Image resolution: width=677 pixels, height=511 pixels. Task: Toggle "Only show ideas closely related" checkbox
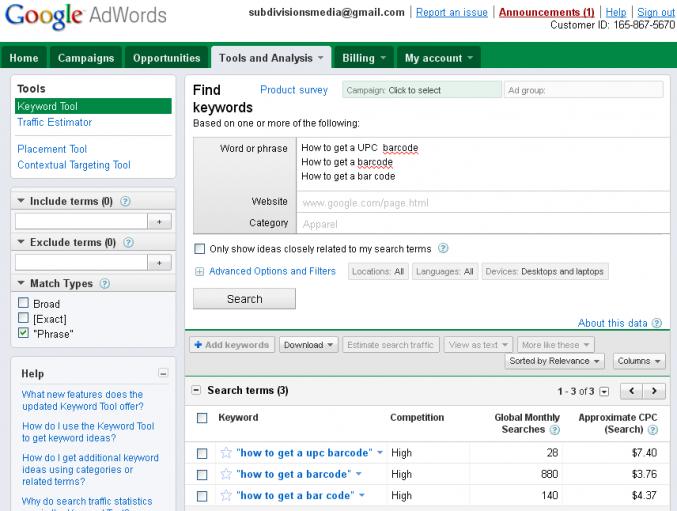pyautogui.click(x=200, y=248)
